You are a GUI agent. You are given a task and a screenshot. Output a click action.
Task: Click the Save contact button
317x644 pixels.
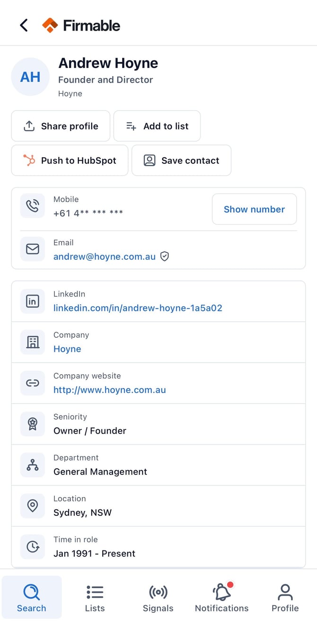[182, 161]
